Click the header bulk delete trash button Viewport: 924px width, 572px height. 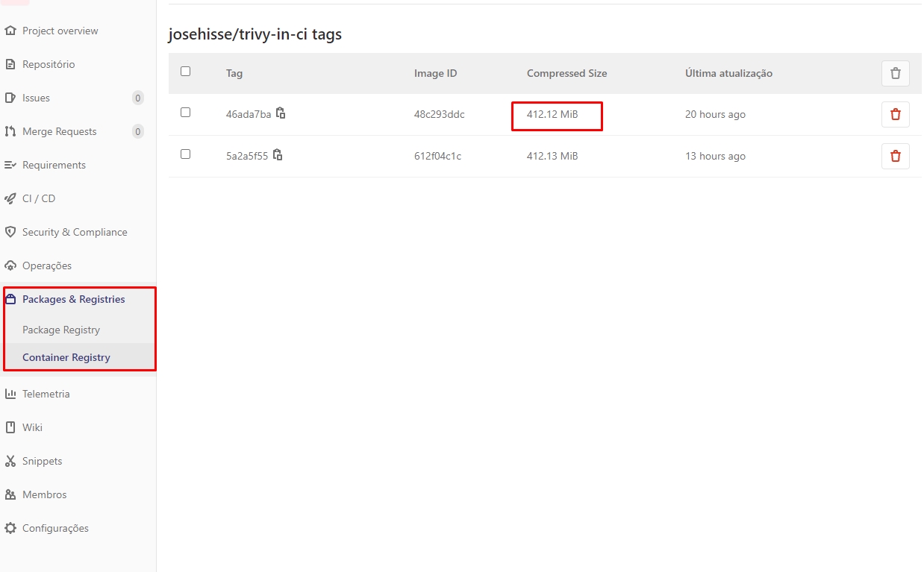(x=895, y=74)
